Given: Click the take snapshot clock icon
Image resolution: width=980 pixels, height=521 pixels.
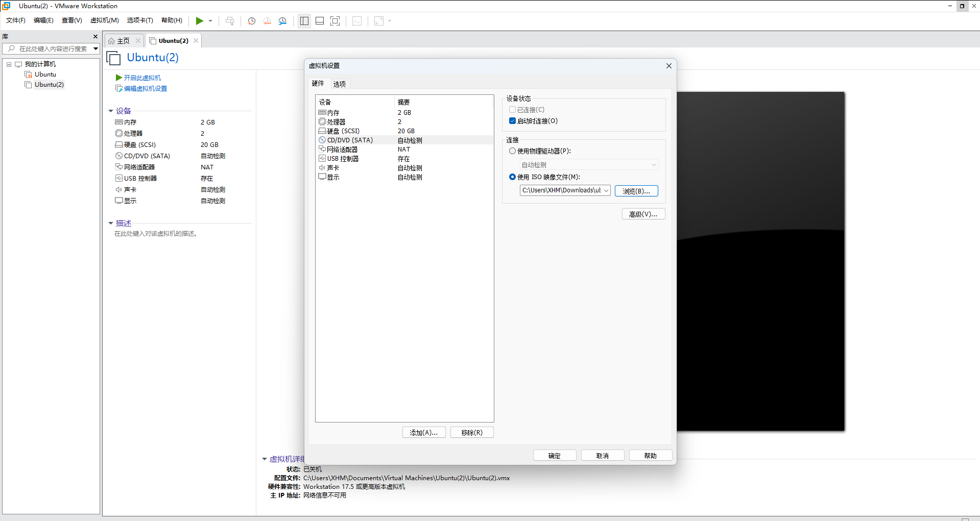Looking at the screenshot, I should pyautogui.click(x=252, y=21).
